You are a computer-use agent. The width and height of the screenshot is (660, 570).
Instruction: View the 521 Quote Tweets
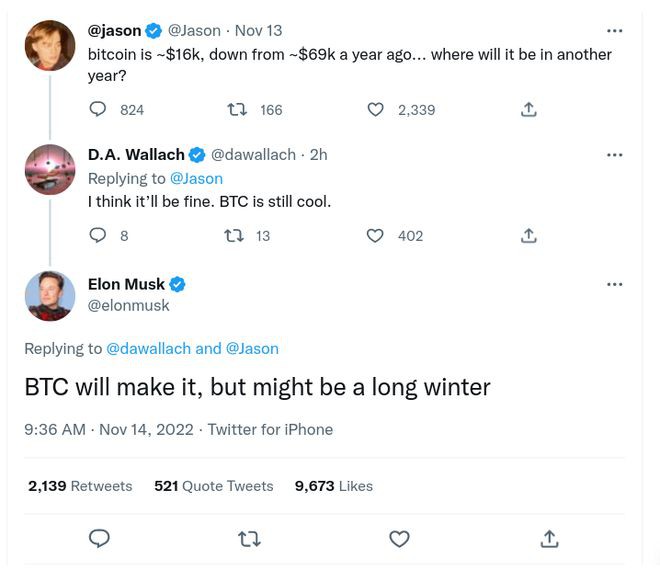[213, 486]
